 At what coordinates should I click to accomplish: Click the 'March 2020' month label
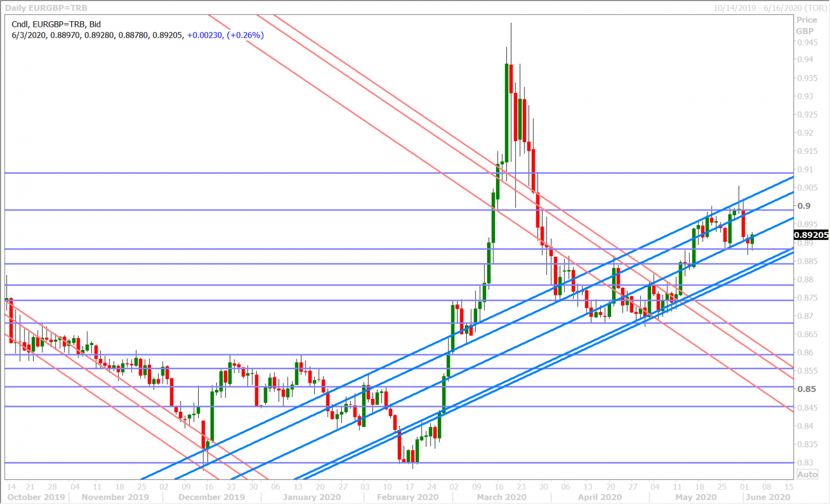point(502,497)
